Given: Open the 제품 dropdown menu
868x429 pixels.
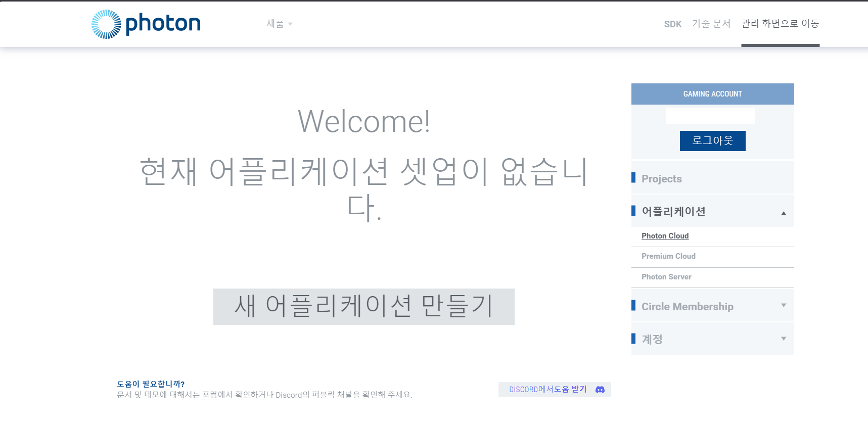Looking at the screenshot, I should (x=279, y=24).
